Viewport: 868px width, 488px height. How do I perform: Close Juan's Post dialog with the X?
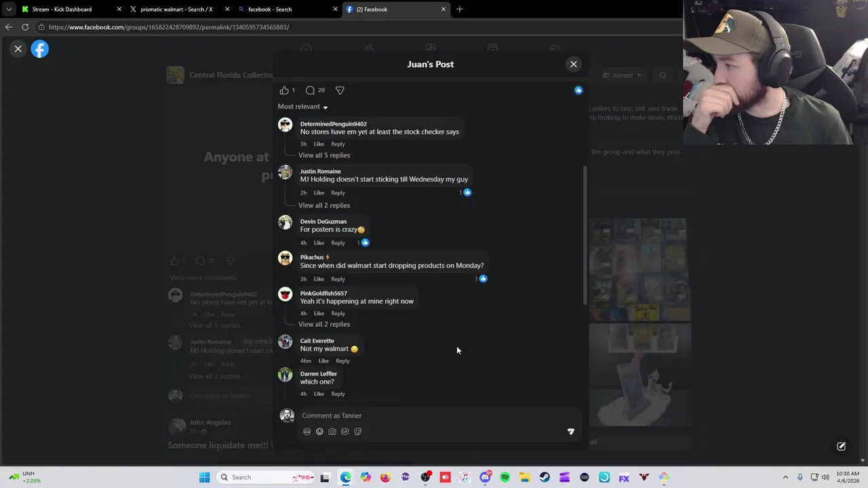[574, 64]
